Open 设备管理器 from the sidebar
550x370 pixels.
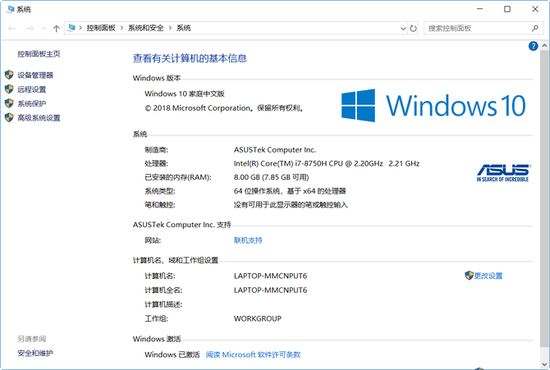point(35,75)
